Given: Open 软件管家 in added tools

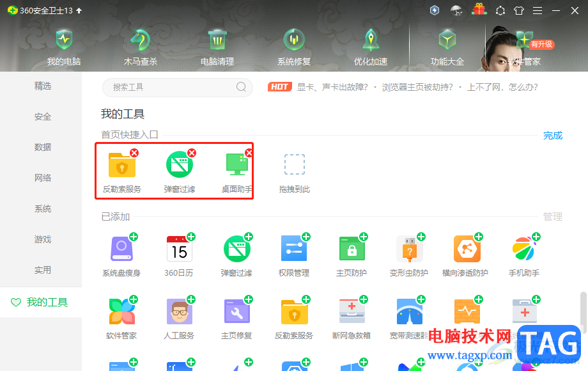Looking at the screenshot, I should pyautogui.click(x=121, y=312).
